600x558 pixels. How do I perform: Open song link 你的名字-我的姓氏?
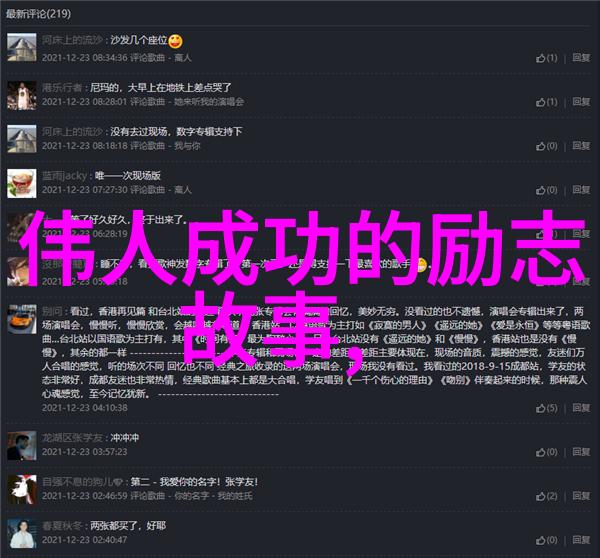214,496
